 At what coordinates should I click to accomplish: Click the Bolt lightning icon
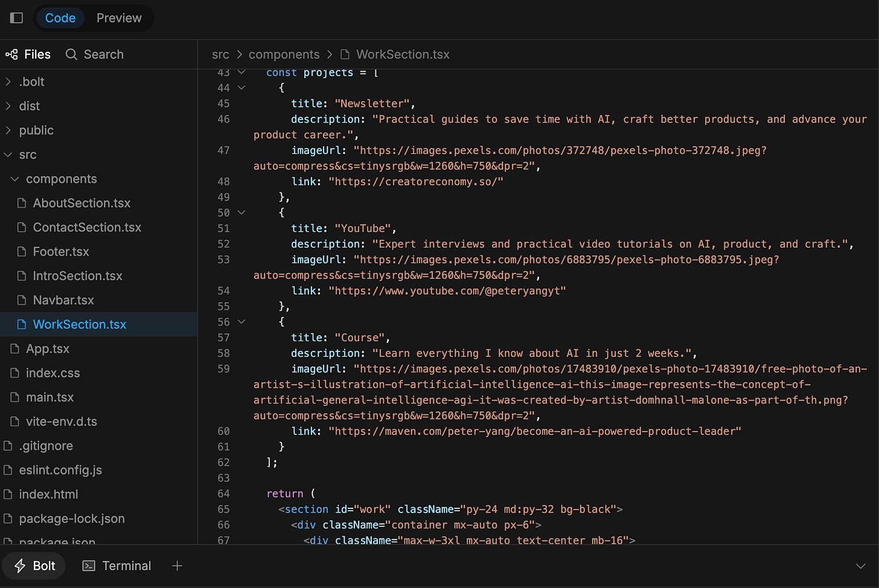pyautogui.click(x=20, y=566)
